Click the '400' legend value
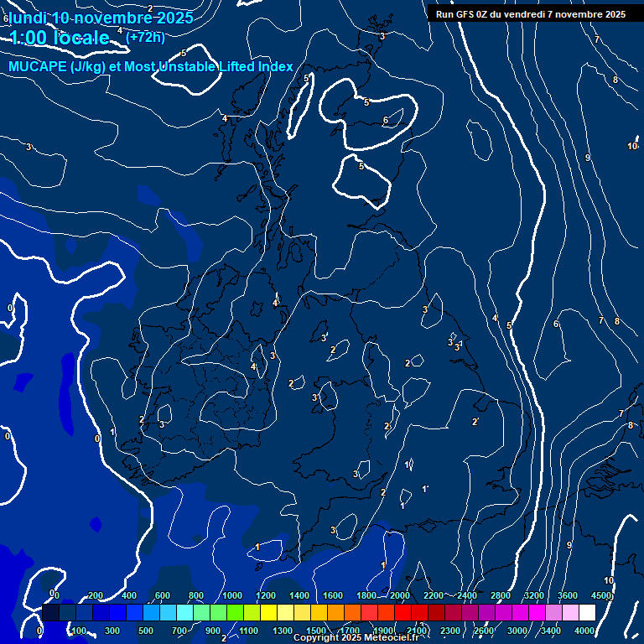The image size is (644, 644). (129, 595)
